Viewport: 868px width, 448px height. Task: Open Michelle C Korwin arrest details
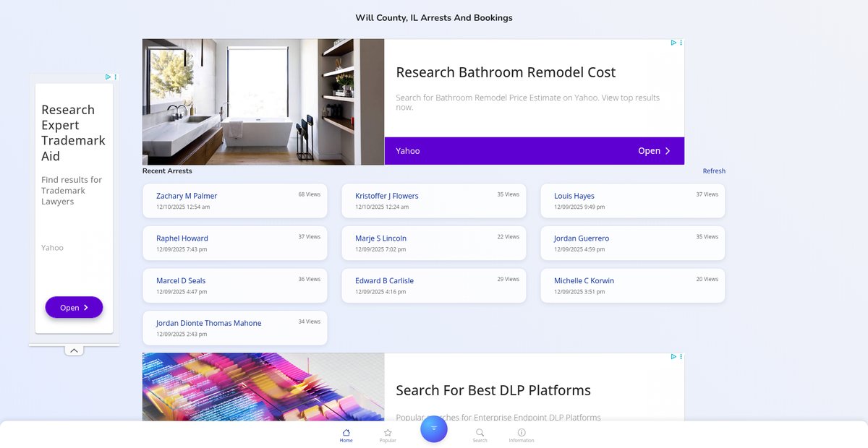pos(584,280)
